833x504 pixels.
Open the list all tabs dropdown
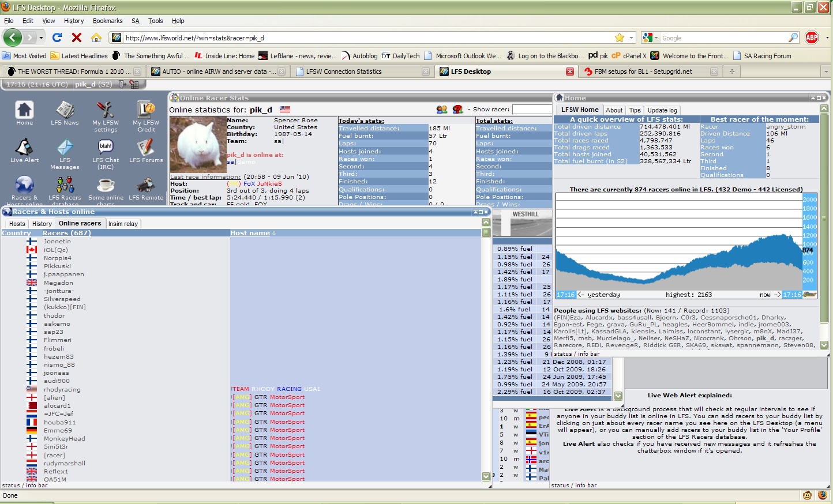pos(826,72)
